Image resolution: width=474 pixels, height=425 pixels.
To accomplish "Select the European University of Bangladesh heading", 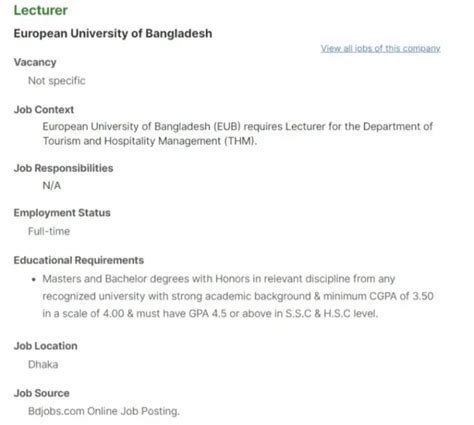I will [113, 34].
